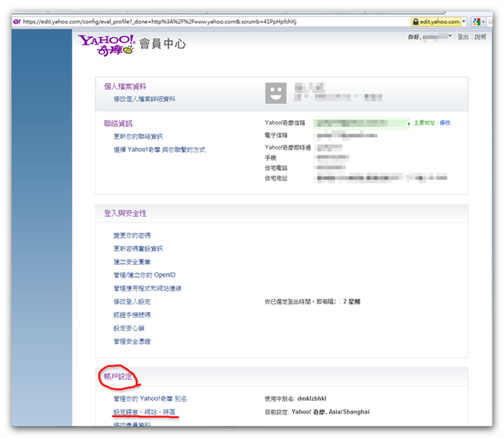The width and height of the screenshot is (504, 438).
Task: Click the smiley profile avatar
Action: tap(276, 93)
